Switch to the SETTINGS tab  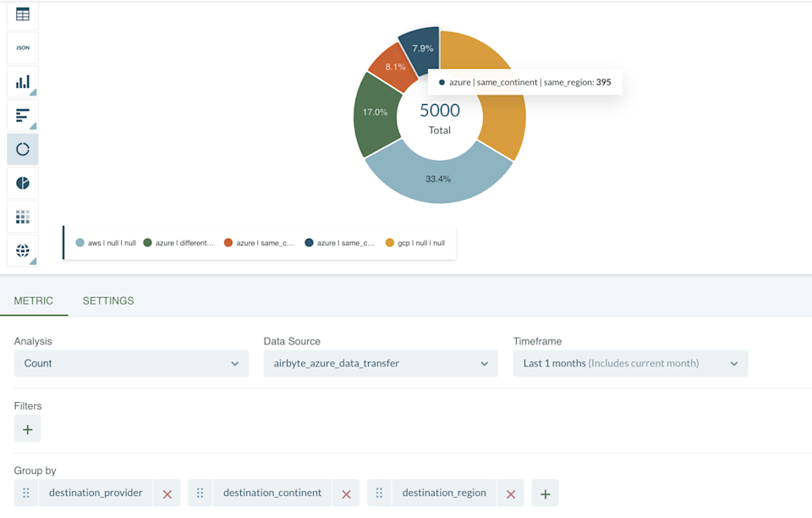pyautogui.click(x=108, y=301)
